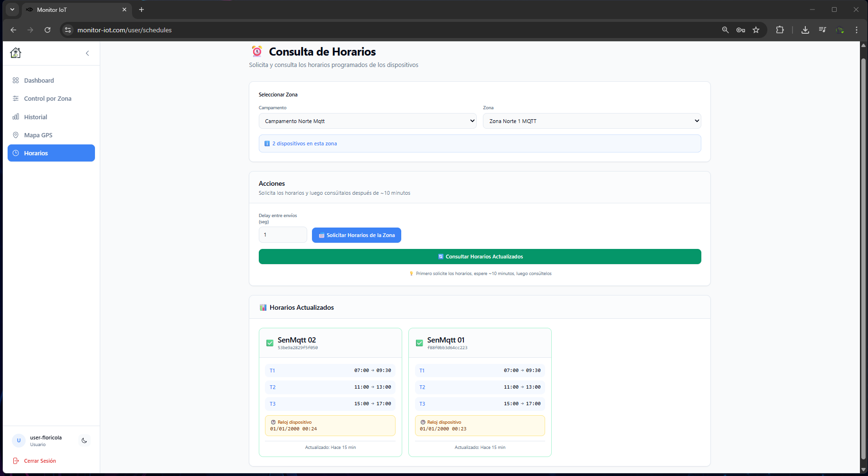
Task: Open the Campamento dropdown
Action: 367,121
